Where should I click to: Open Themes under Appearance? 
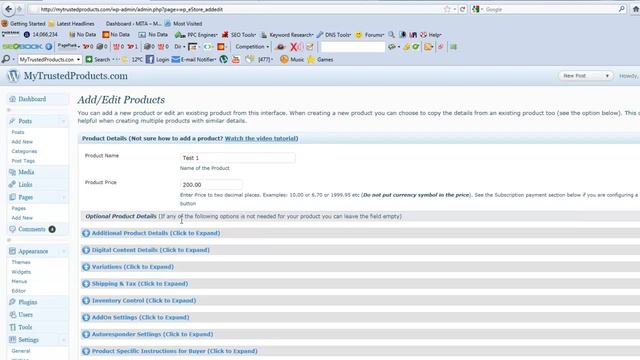click(21, 262)
